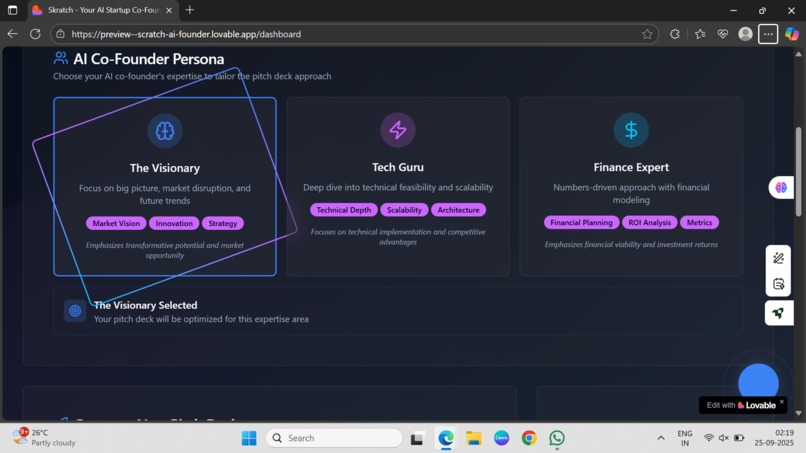Screen dimensions: 806x453
Task: Open the favorites list icon
Action: click(700, 34)
